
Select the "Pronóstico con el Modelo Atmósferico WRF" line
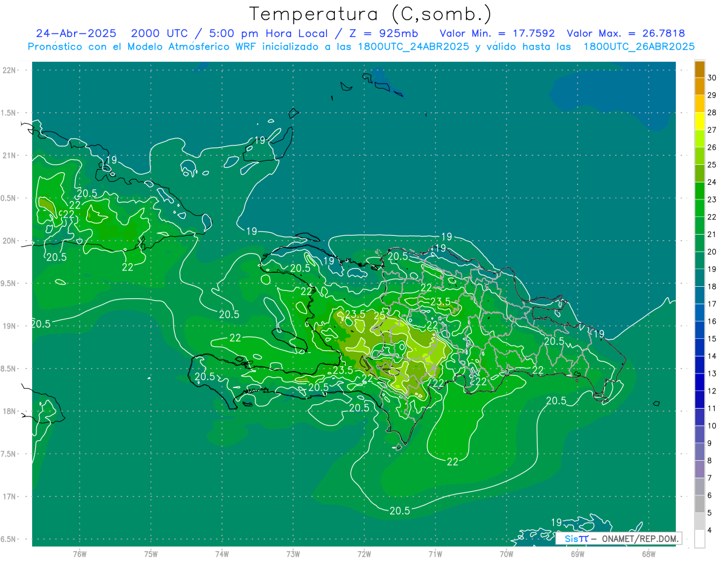[362, 47]
